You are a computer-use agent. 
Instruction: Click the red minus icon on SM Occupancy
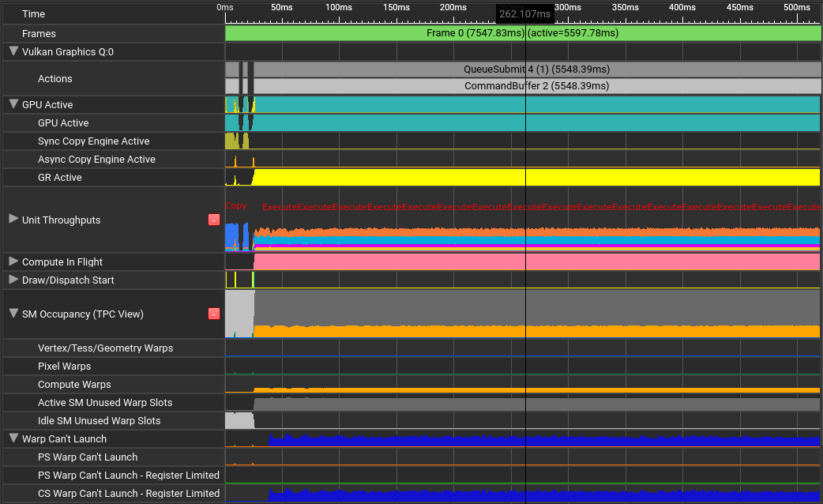pos(214,314)
